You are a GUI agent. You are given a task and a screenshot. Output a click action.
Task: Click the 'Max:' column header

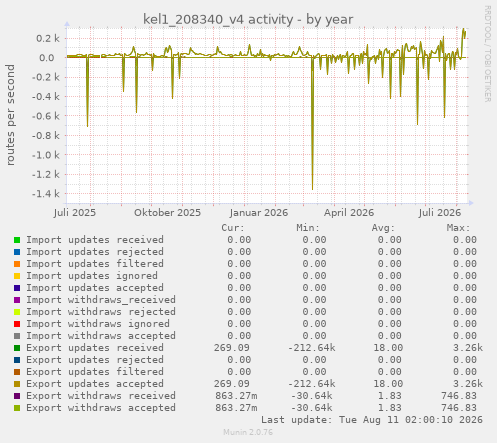(x=458, y=228)
